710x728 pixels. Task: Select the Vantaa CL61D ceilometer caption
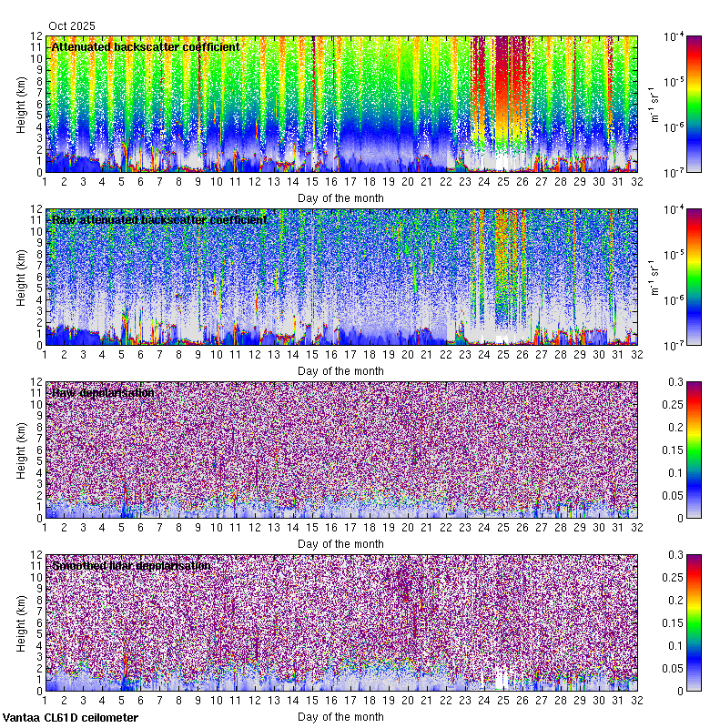click(70, 718)
